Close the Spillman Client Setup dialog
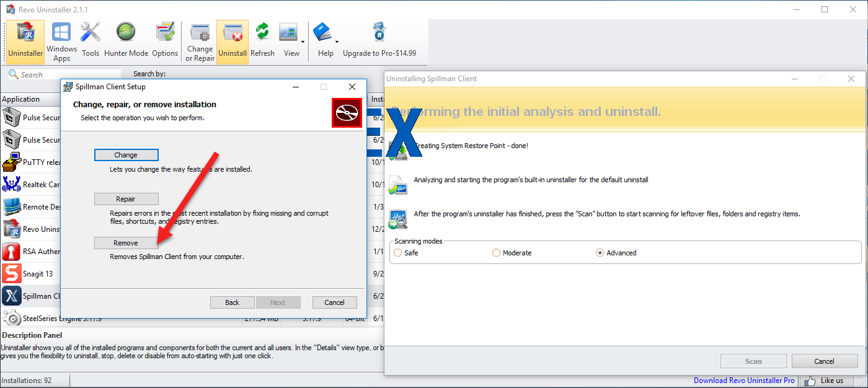Viewport: 868px width, 388px height. [352, 87]
